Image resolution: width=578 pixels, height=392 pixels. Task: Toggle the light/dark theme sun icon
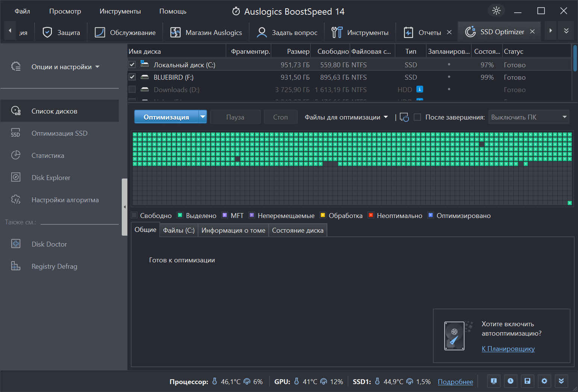[x=496, y=11]
